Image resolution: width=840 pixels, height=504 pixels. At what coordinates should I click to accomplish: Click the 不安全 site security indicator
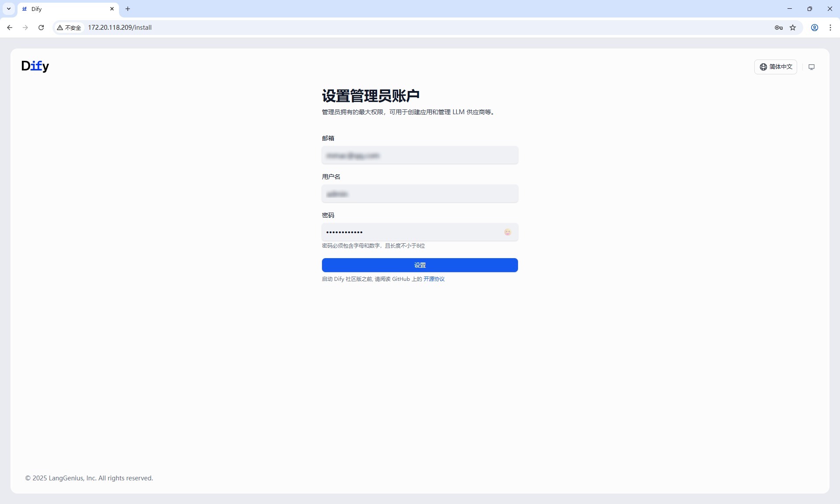69,28
